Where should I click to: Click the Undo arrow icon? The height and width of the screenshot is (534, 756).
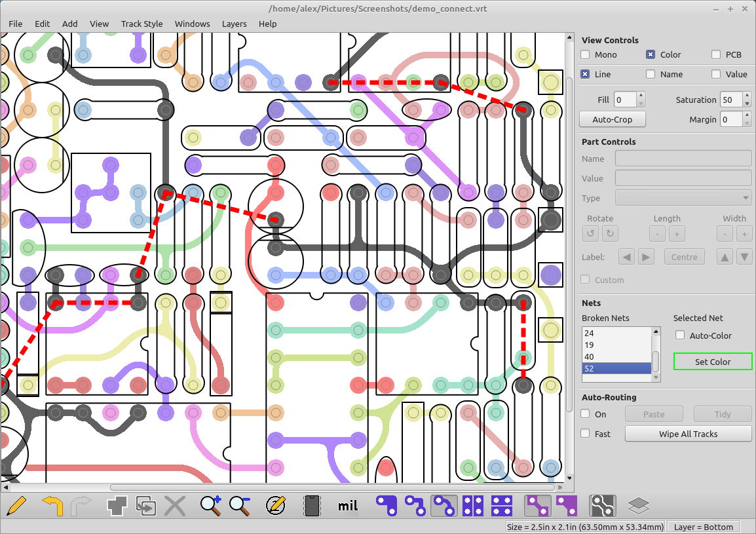(52, 506)
